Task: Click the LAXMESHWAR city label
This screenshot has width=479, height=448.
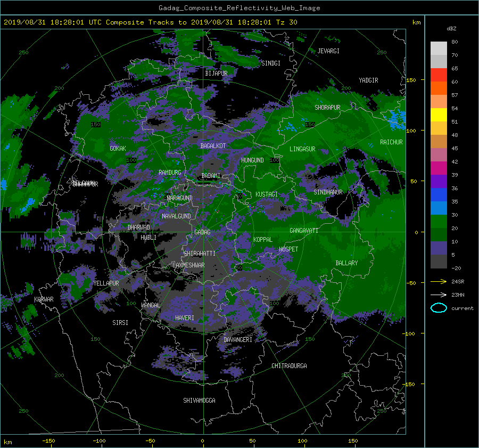Action: (188, 265)
